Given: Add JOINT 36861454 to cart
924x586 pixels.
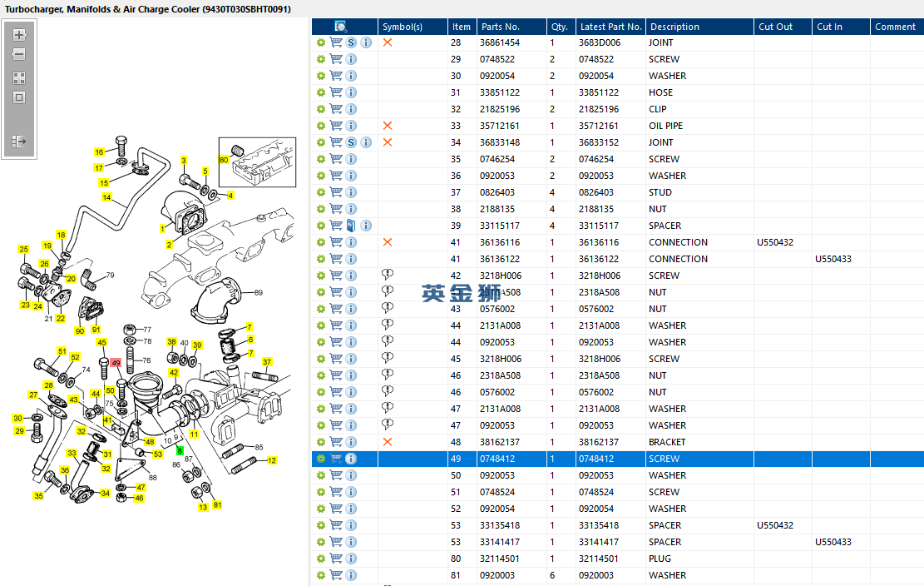Looking at the screenshot, I should click(x=336, y=42).
